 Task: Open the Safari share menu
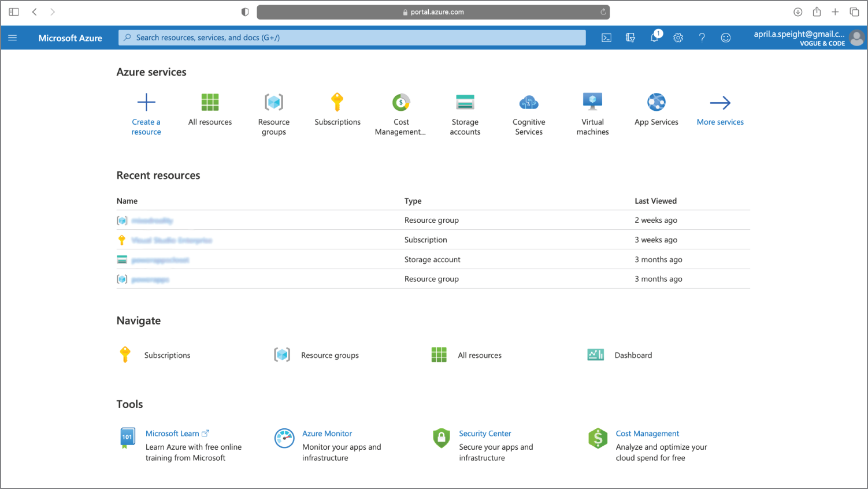pyautogui.click(x=817, y=12)
